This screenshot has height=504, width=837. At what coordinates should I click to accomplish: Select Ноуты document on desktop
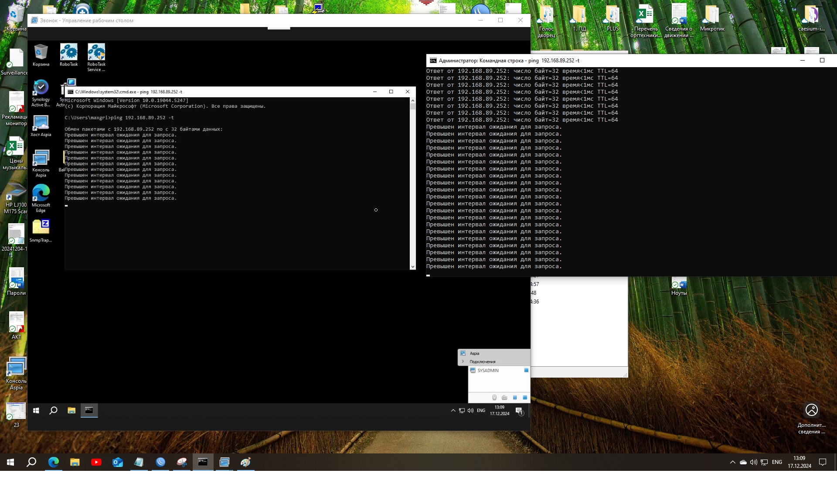(679, 287)
